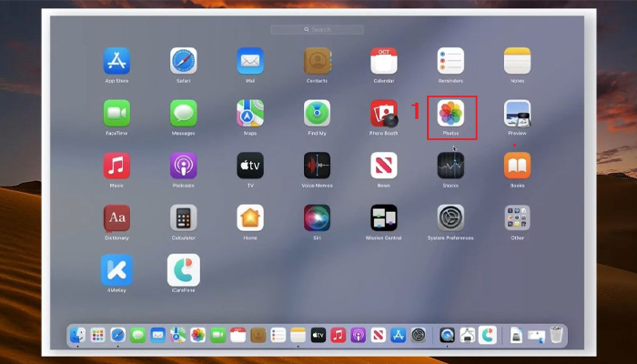637x364 pixels.
Task: Open the Trash in the Dock
Action: [557, 335]
